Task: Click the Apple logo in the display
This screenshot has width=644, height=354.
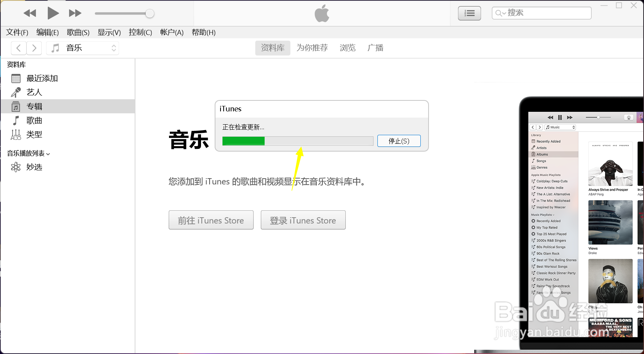Action: [322, 13]
